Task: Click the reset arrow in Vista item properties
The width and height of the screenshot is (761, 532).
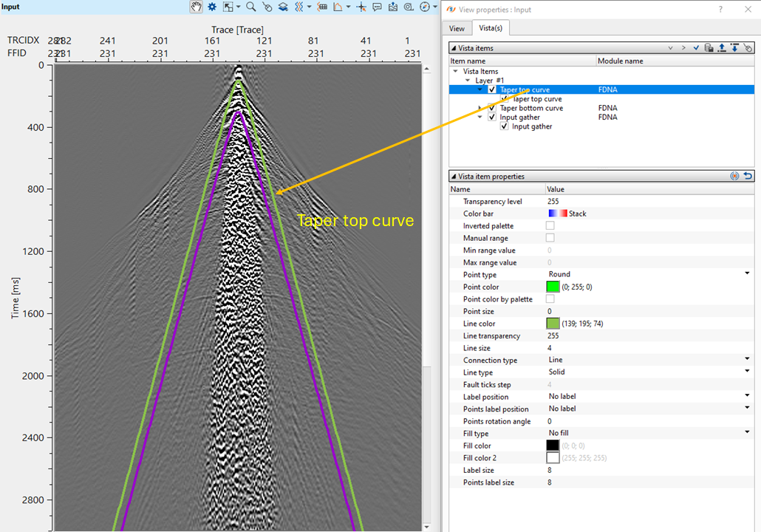Action: (748, 177)
